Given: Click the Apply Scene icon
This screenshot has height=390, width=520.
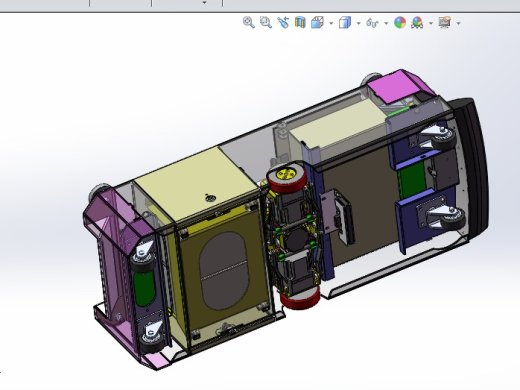Looking at the screenshot, I should pyautogui.click(x=417, y=23).
